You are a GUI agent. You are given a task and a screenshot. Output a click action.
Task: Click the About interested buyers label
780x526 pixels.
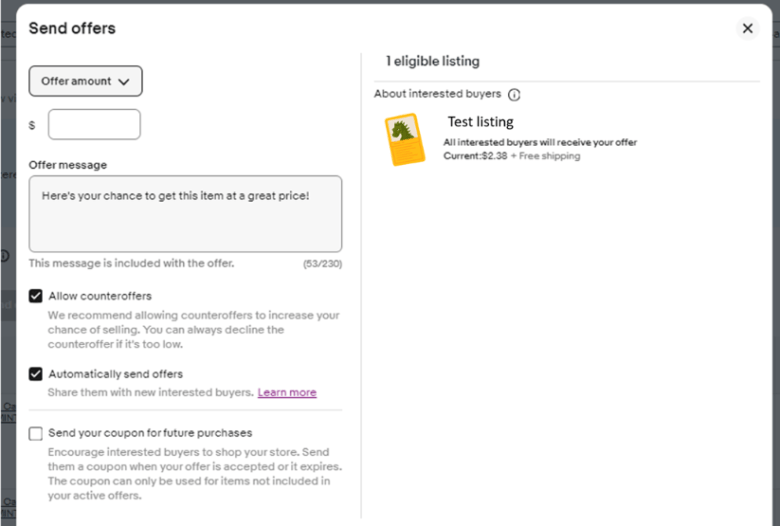point(437,94)
